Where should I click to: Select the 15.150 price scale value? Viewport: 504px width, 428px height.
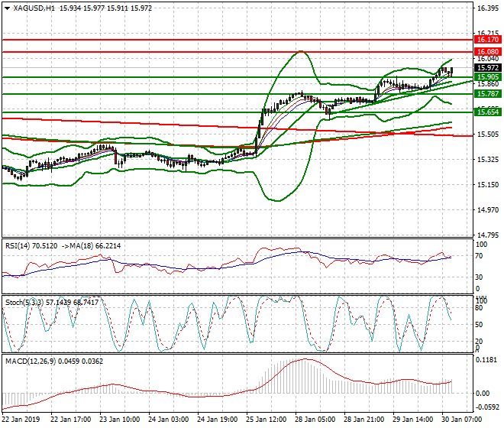(488, 185)
